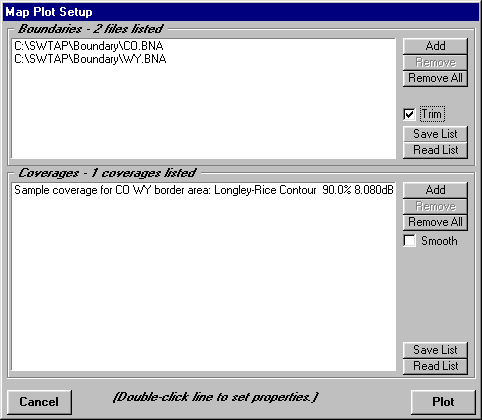This screenshot has height=420, width=482.
Task: Select the Sample coverage Longley-Rice Contour line
Action: [204, 190]
